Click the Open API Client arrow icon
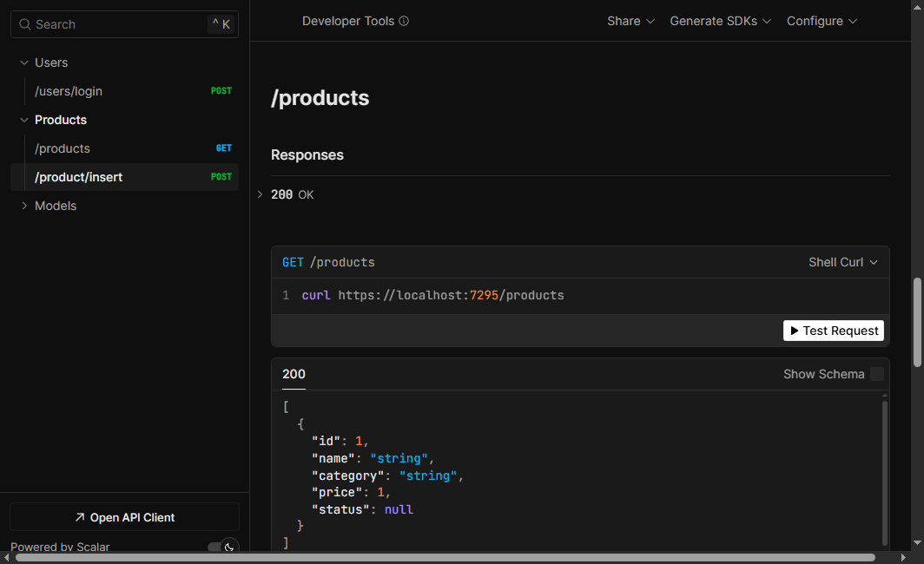 [x=80, y=517]
